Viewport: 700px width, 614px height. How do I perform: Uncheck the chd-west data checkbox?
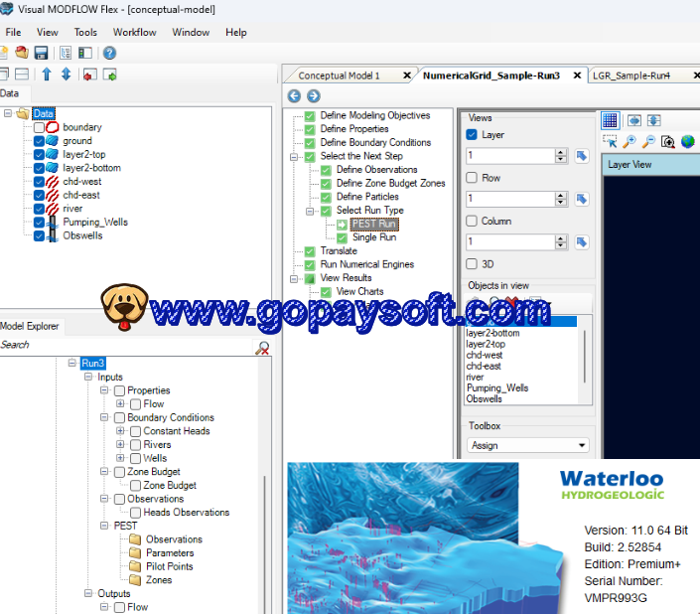pyautogui.click(x=39, y=182)
